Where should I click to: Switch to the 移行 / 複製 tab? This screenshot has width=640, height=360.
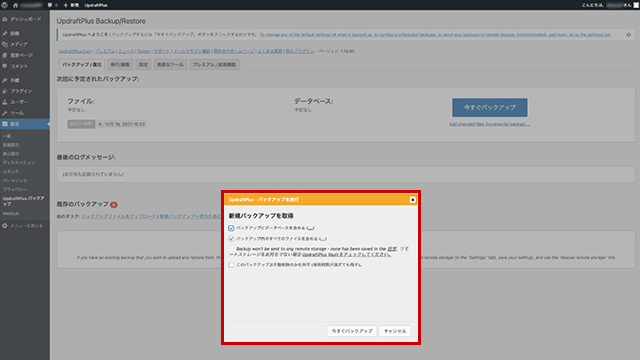pyautogui.click(x=120, y=64)
